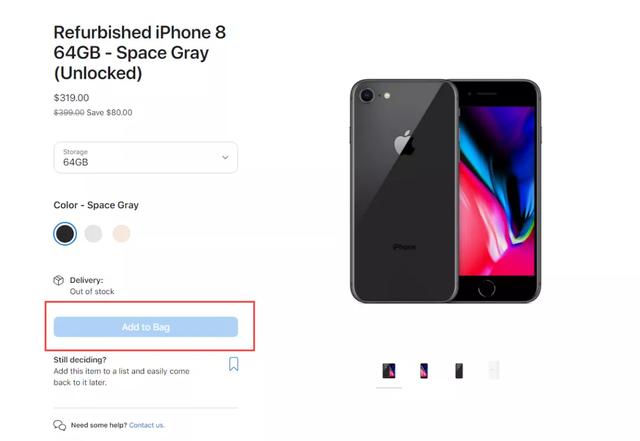Click the $319.00 price text
The width and height of the screenshot is (640, 441).
[x=71, y=98]
